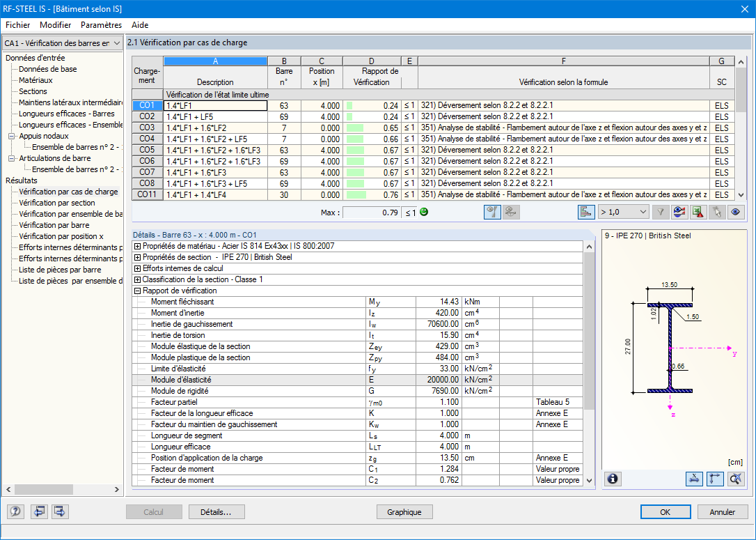This screenshot has width=756, height=540.
Task: Click the Détails... button
Action: pos(216,512)
